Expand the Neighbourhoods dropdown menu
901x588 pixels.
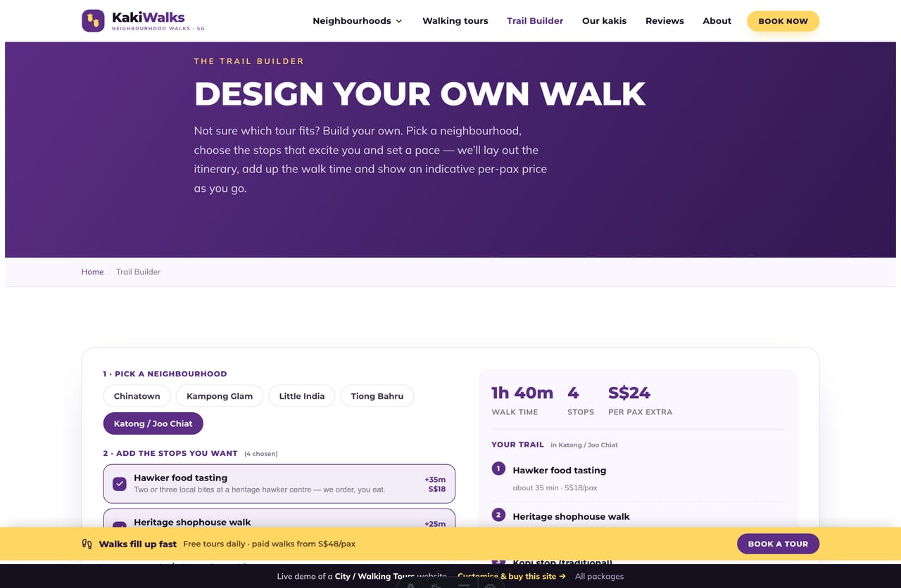pyautogui.click(x=358, y=21)
